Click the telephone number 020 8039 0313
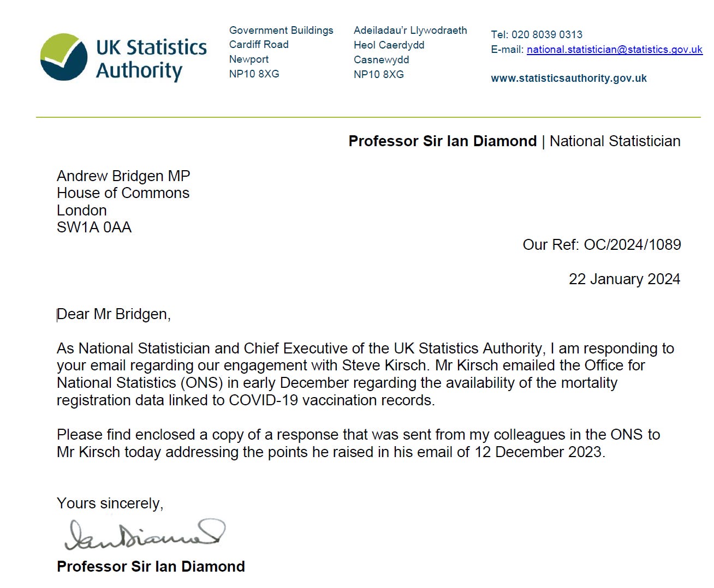This screenshot has width=714, height=588. click(546, 35)
